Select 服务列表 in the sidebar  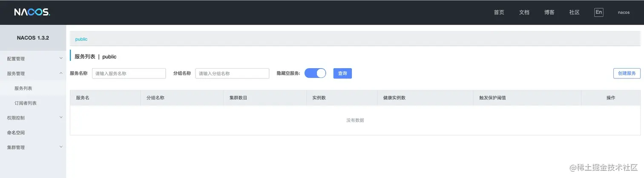pyautogui.click(x=33, y=88)
